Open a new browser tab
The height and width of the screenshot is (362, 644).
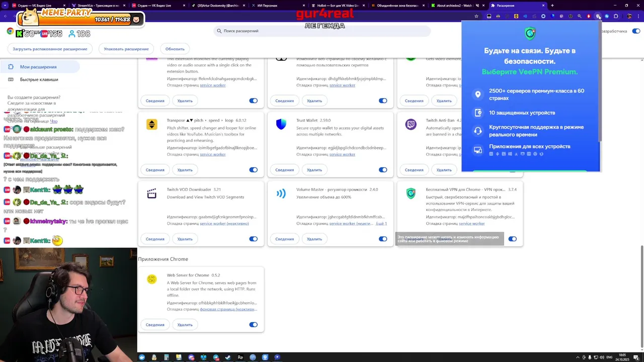[552, 6]
